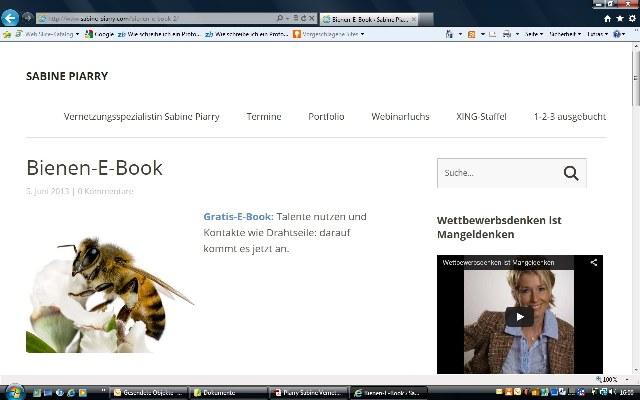
Task: Click the search magnifier button in sidebar
Action: pyautogui.click(x=571, y=173)
